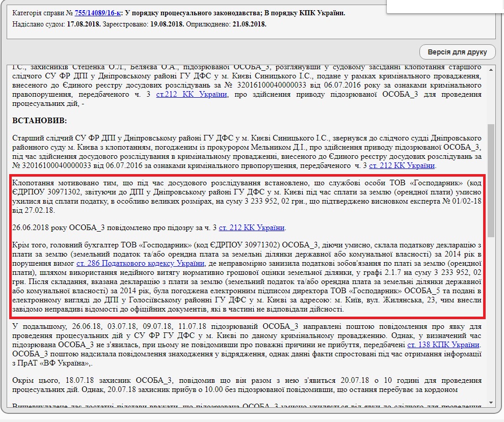The height and width of the screenshot is (422, 504).
Task: Follow the ст. 138 КПК України link
Action: (443, 345)
